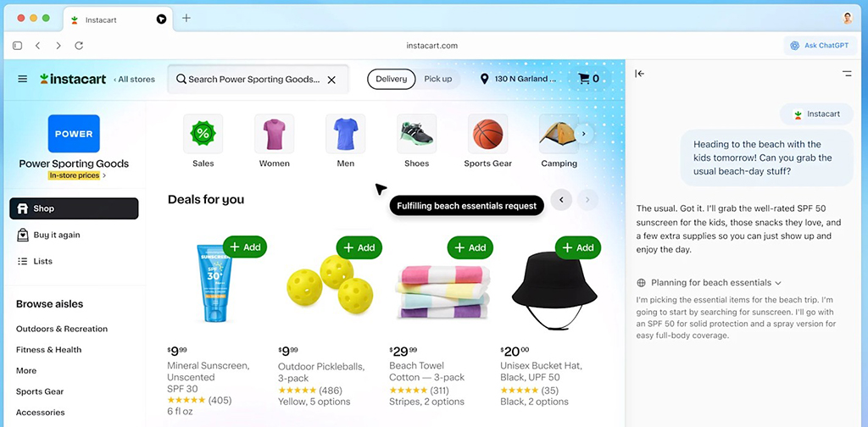Viewport: 868px width, 427px height.
Task: Click the shopping cart icon
Action: [x=583, y=79]
